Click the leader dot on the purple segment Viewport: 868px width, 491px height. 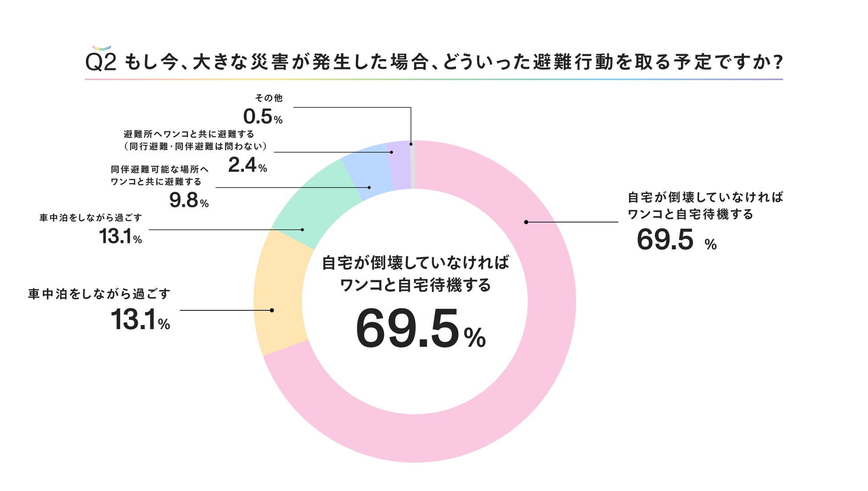[391, 152]
